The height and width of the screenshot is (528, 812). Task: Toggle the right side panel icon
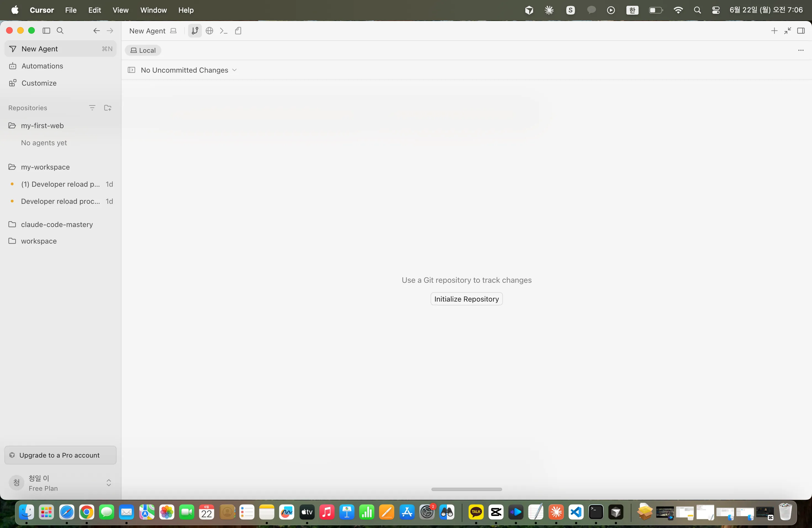tap(801, 31)
